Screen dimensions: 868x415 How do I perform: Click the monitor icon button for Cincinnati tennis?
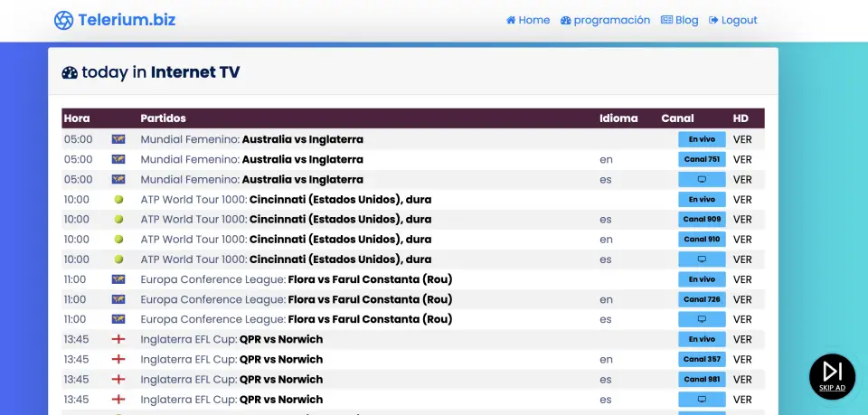tap(702, 259)
